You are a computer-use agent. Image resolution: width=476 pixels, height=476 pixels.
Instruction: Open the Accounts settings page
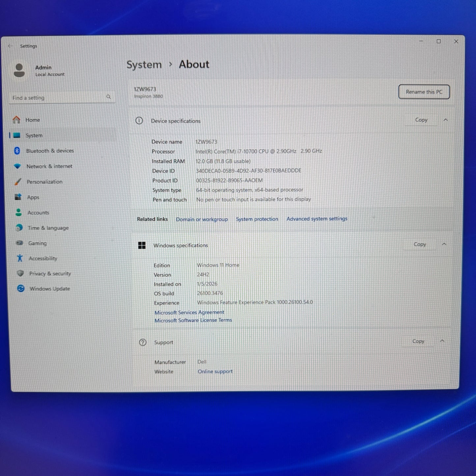[x=38, y=213]
